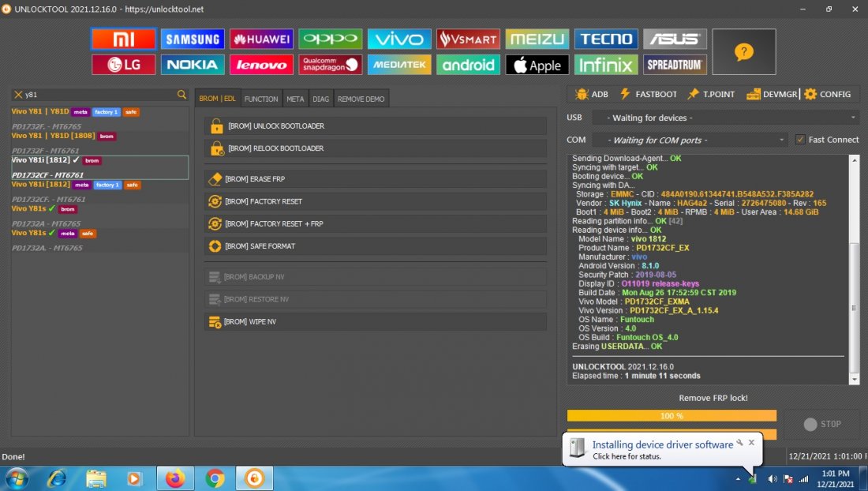Screen dimensions: 868x491
Task: Select the Android brand logo
Action: pyautogui.click(x=468, y=65)
